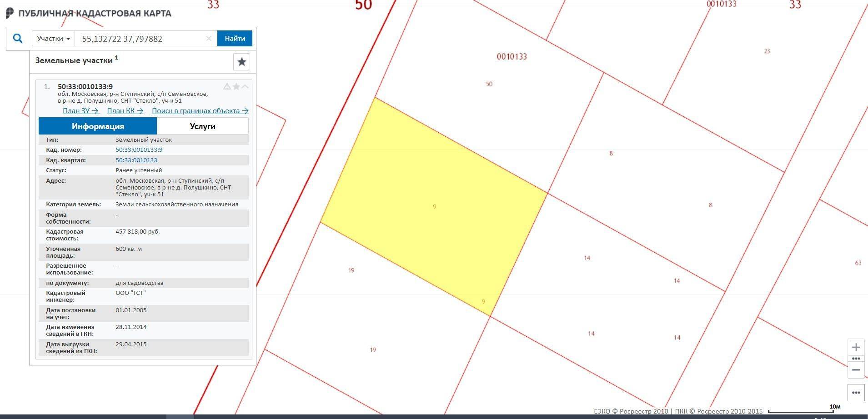The width and height of the screenshot is (868, 419).
Task: Click cadastral quarter link 50:33:0010133
Action: point(136,160)
